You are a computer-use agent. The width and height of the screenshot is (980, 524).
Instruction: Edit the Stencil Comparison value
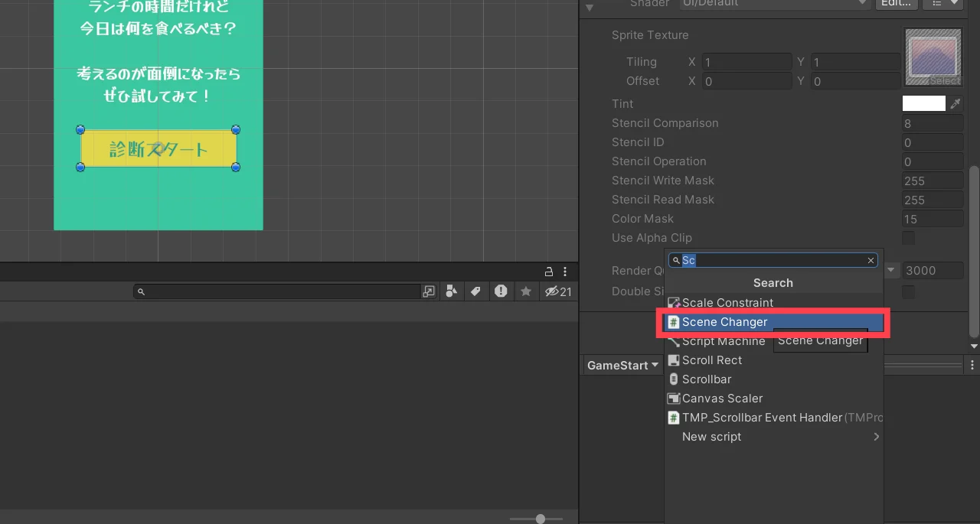pos(933,123)
